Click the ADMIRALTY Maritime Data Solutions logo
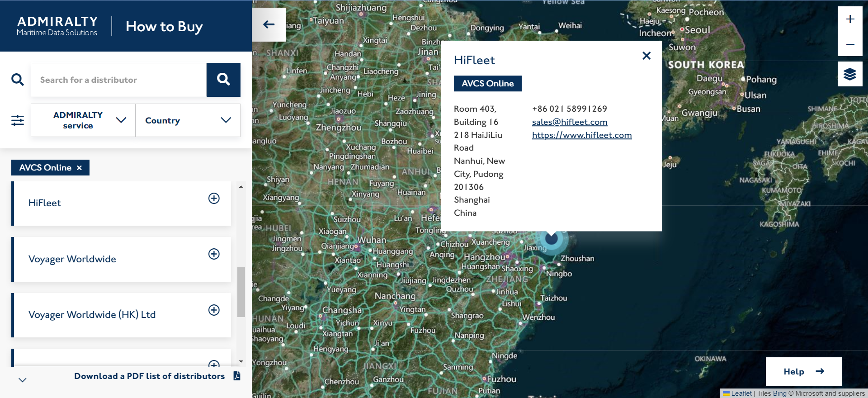Image resolution: width=868 pixels, height=398 pixels. click(57, 26)
